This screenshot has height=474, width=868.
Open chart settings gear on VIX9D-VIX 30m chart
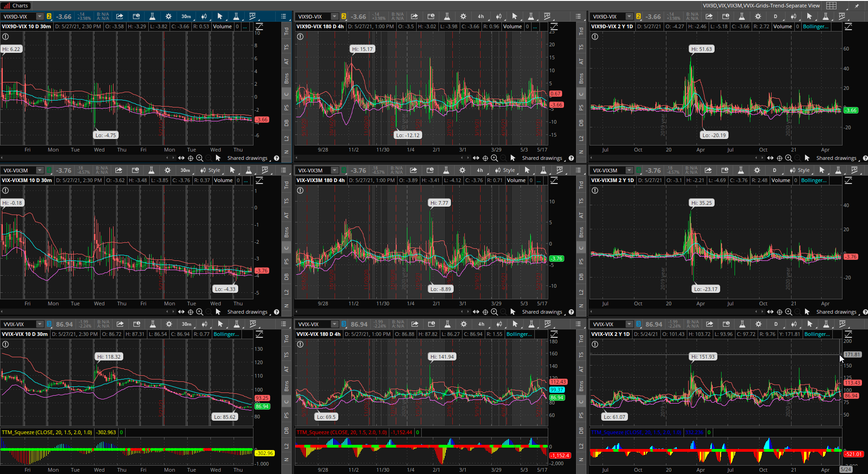pos(168,16)
